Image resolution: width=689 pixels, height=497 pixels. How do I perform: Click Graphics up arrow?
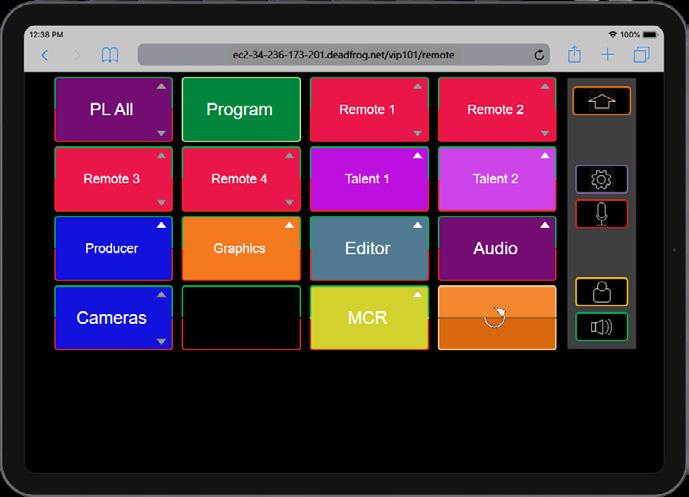289,225
